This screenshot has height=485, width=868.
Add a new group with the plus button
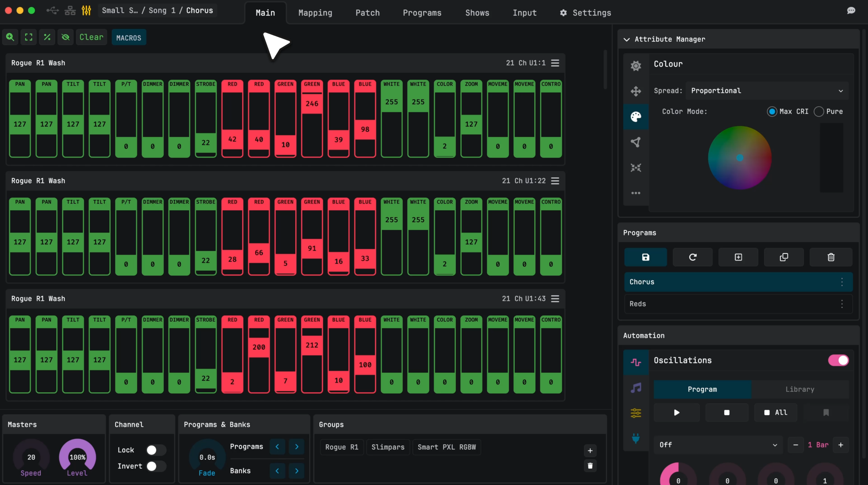point(590,451)
